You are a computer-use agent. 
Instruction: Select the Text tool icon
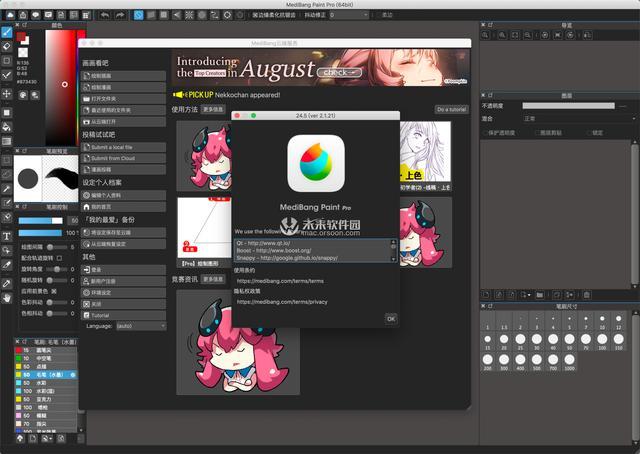pyautogui.click(x=7, y=236)
